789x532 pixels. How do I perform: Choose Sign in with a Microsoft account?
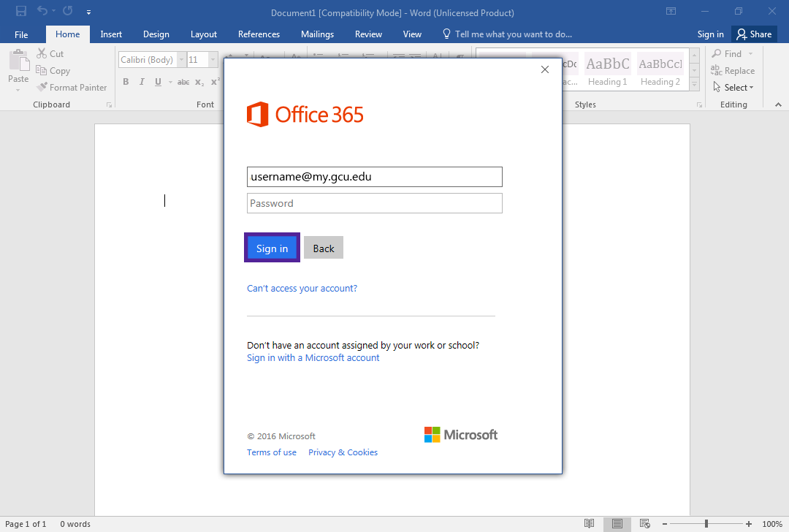point(313,358)
